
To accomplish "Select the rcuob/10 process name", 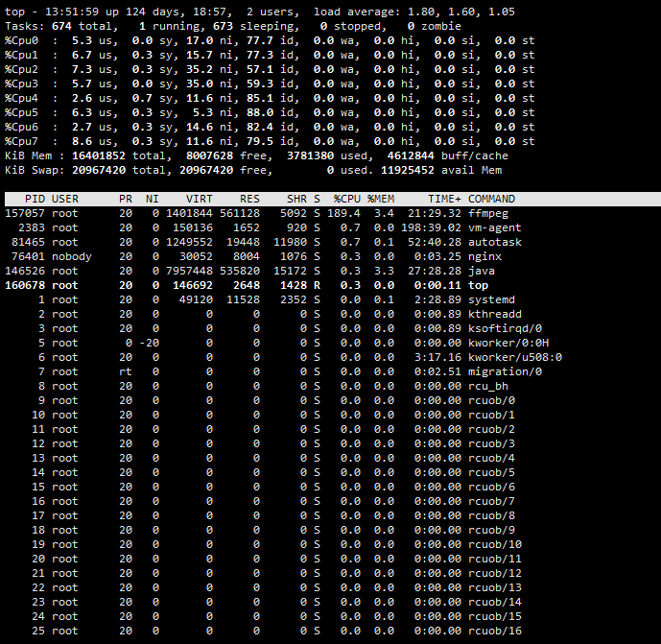I will (x=495, y=544).
